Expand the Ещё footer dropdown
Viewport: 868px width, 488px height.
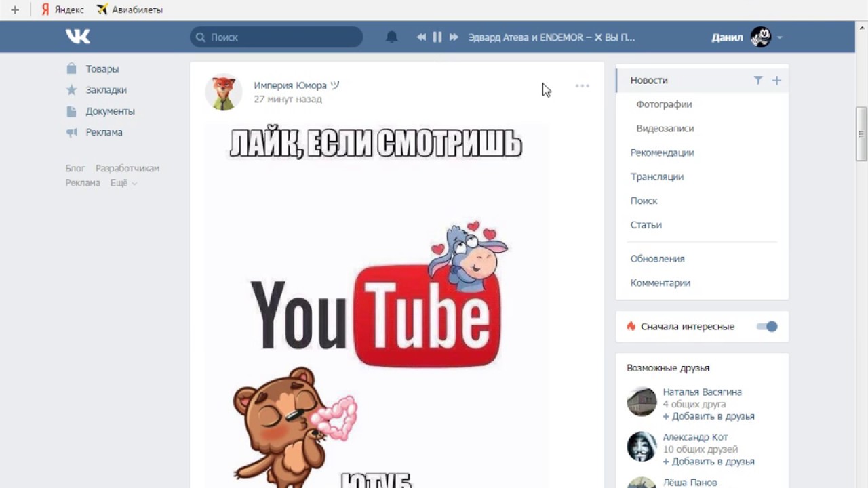[x=123, y=183]
